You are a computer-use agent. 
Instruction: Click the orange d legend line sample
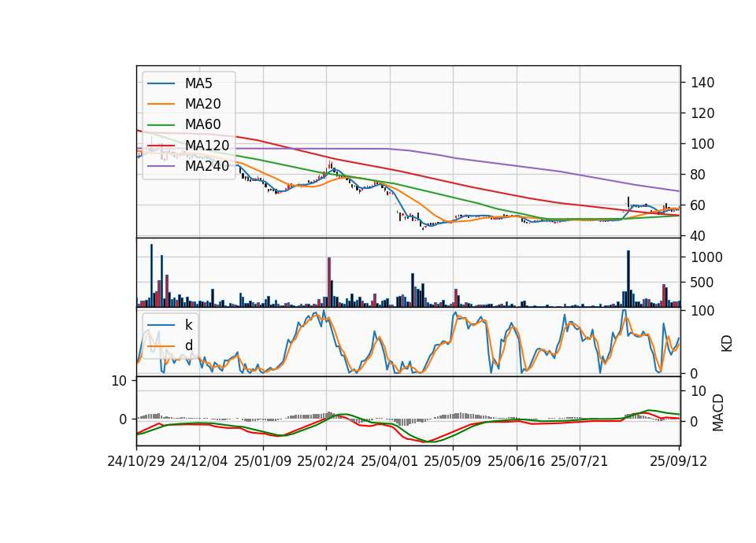[x=161, y=345]
